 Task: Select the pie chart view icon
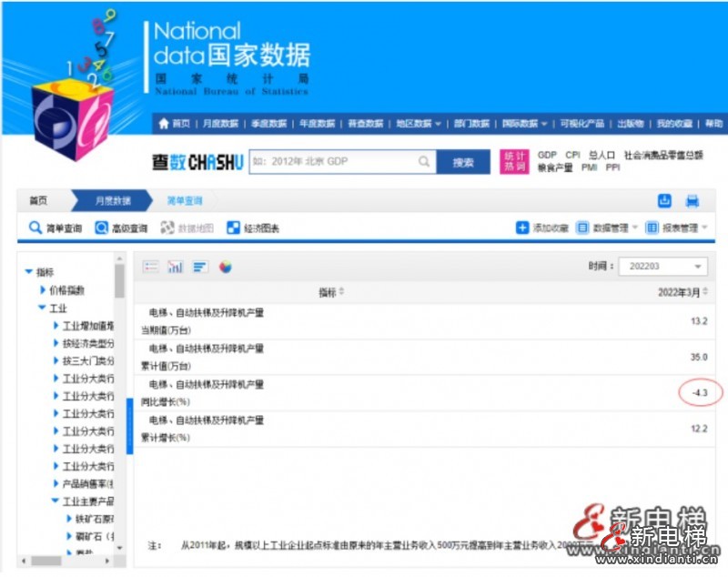point(225,267)
